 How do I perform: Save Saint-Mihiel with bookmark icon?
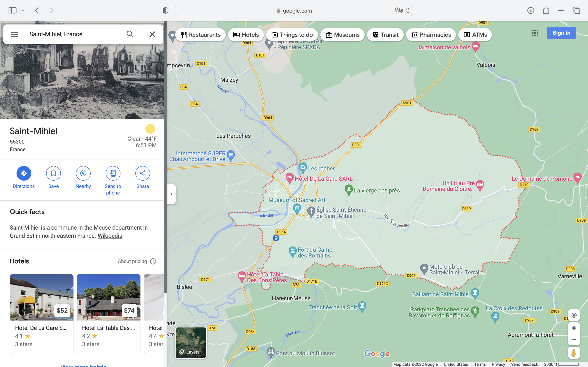(53, 173)
